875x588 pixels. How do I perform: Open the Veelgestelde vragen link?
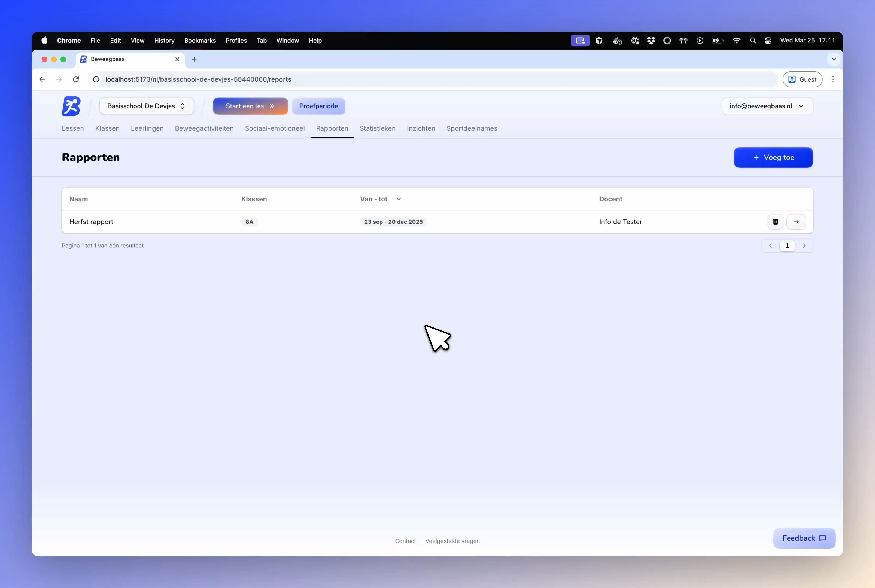coord(452,541)
